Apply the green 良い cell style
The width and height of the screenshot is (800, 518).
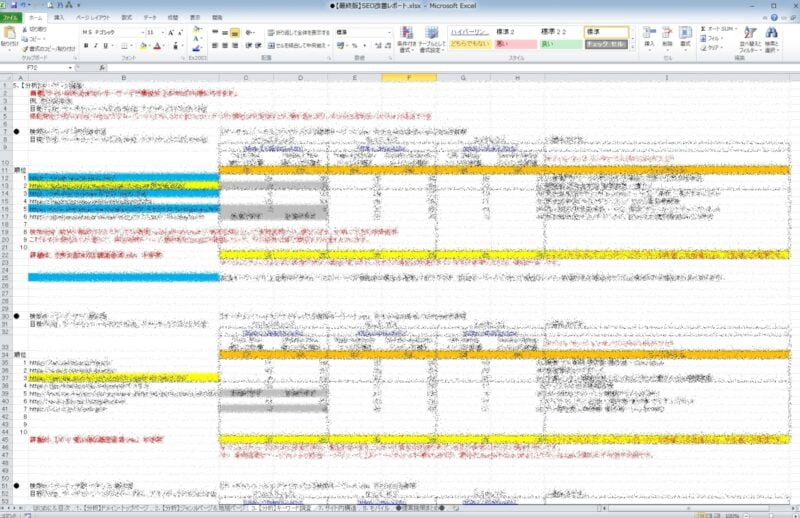coord(561,44)
